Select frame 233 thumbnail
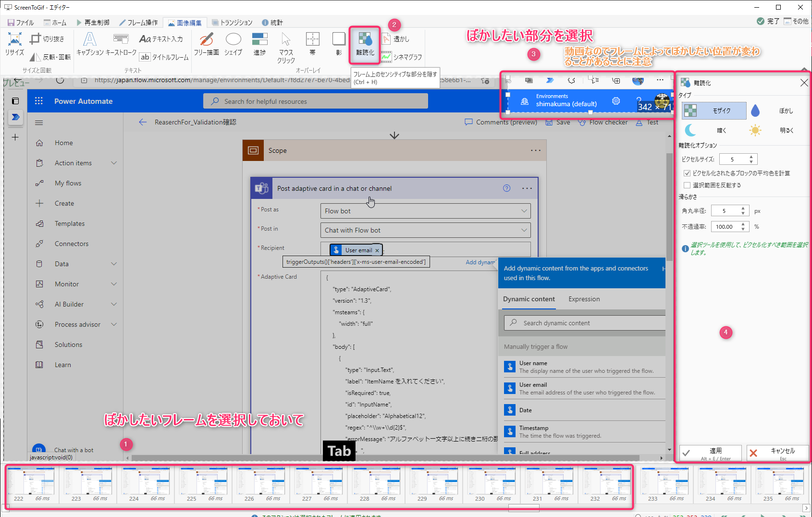This screenshot has height=517, width=812. tap(664, 484)
